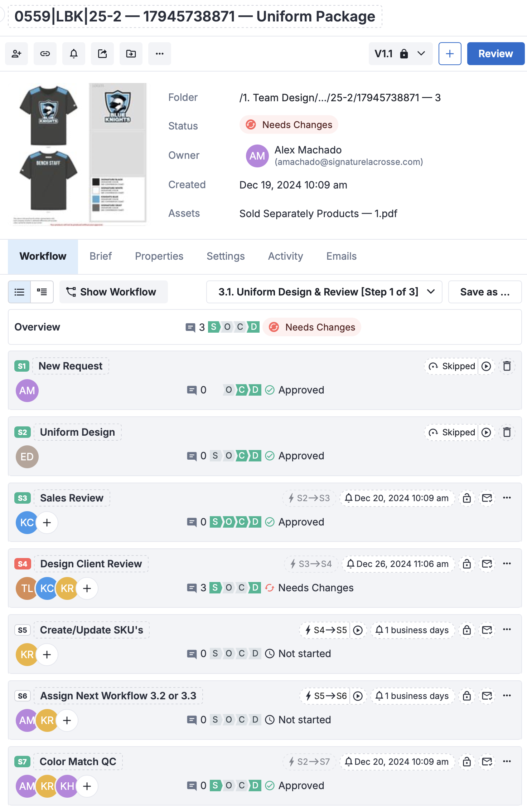527x812 pixels.
Task: Open notifications bell icon in toolbar
Action: [74, 54]
